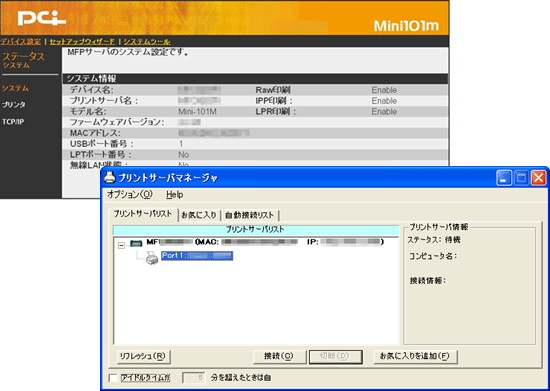Open the システムツール link
The width and height of the screenshot is (550, 391).
pos(147,42)
